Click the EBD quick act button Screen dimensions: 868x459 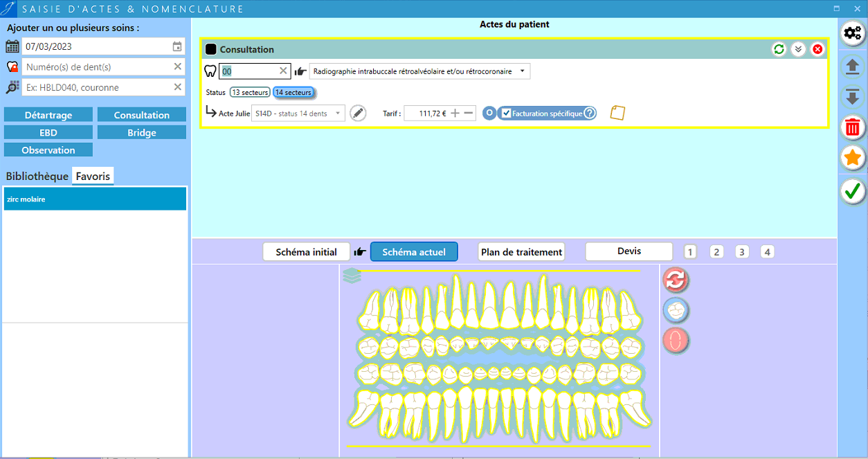(48, 132)
